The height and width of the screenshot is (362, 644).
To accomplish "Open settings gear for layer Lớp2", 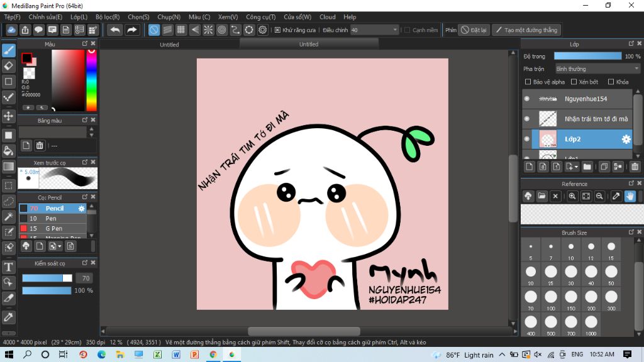I will (x=626, y=139).
